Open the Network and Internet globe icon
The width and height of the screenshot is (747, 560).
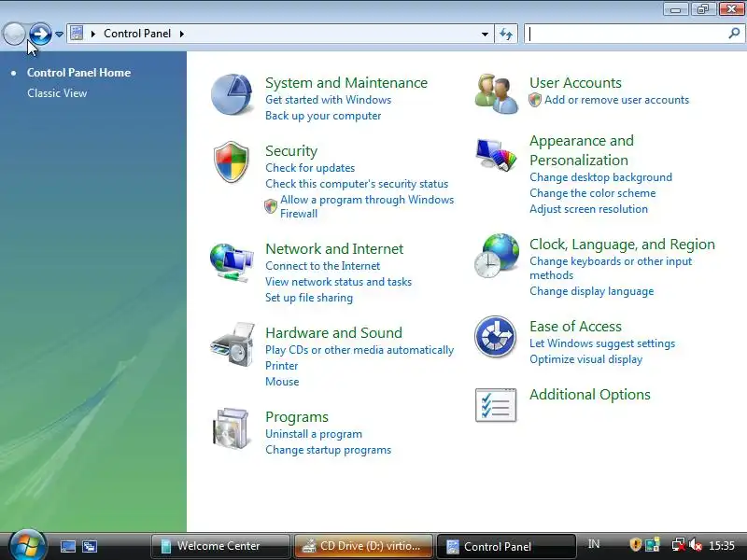click(x=232, y=262)
